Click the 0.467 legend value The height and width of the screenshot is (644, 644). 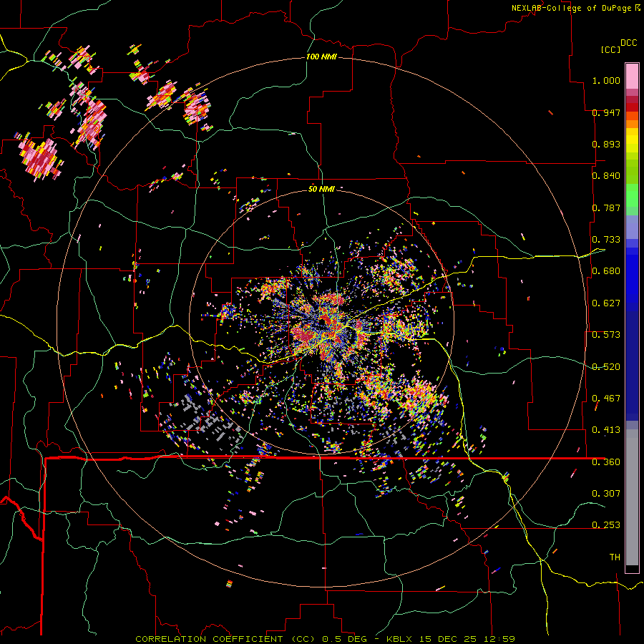point(606,399)
